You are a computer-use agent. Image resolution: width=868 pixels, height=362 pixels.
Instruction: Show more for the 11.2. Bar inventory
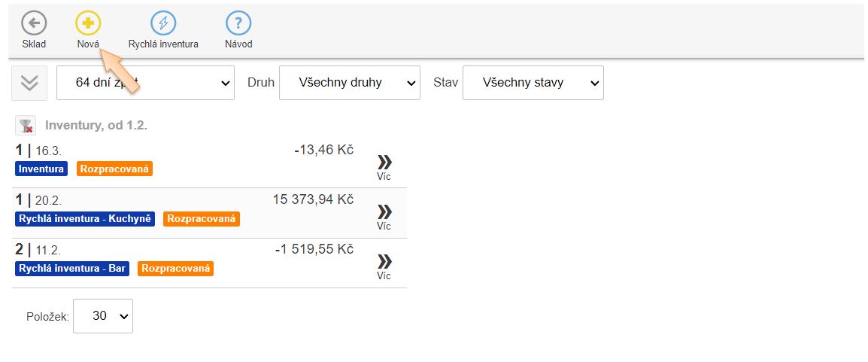click(x=384, y=266)
